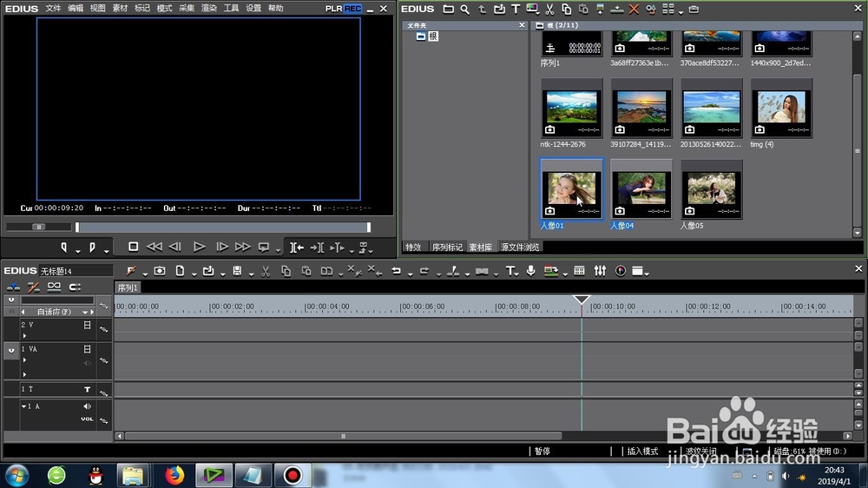Open bin tools briefcase icon
The image size is (868, 488).
694,9
